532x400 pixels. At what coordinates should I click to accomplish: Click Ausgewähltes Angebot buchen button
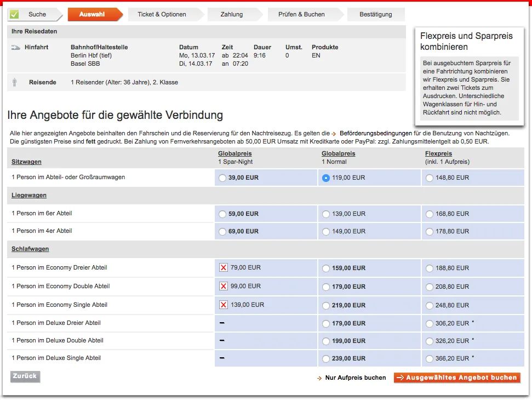tap(457, 378)
